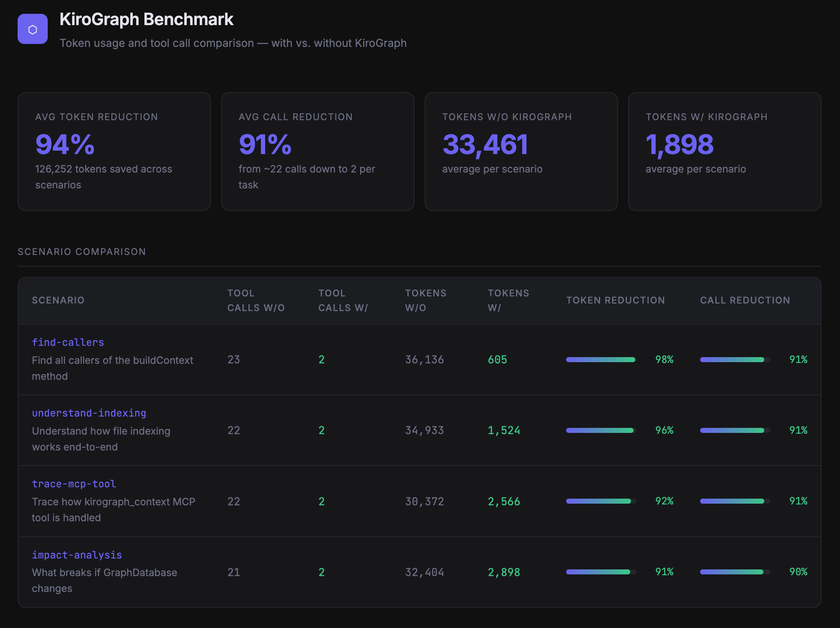Image resolution: width=840 pixels, height=628 pixels.
Task: Click the 2,898 tokens cell
Action: [504, 572]
